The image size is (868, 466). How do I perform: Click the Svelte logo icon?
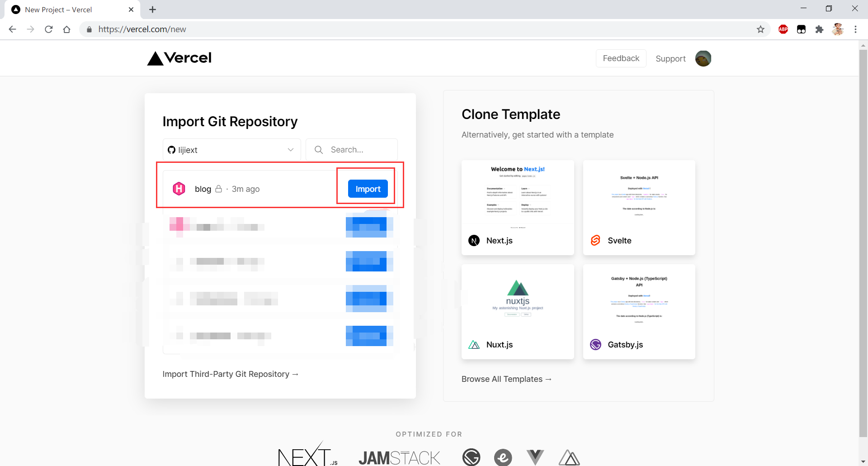tap(595, 241)
